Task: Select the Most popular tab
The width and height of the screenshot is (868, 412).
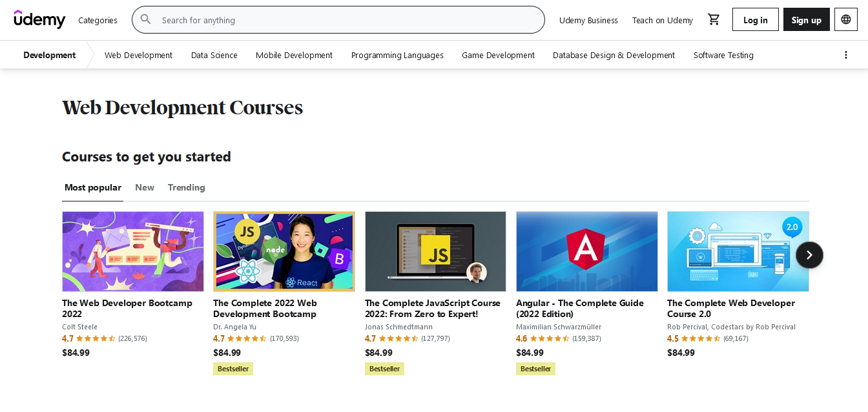Action: pos(93,187)
